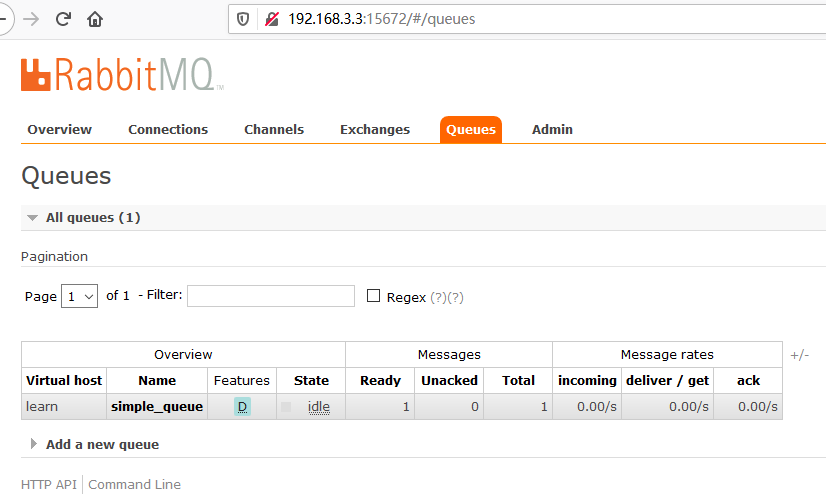
Task: Go to the Connections tab
Action: coord(168,129)
